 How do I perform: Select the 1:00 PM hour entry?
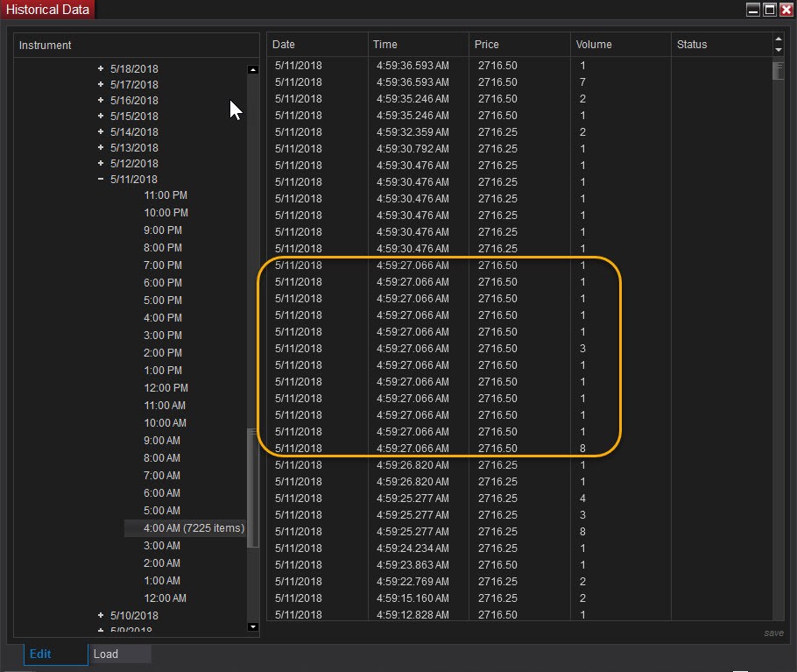[163, 371]
